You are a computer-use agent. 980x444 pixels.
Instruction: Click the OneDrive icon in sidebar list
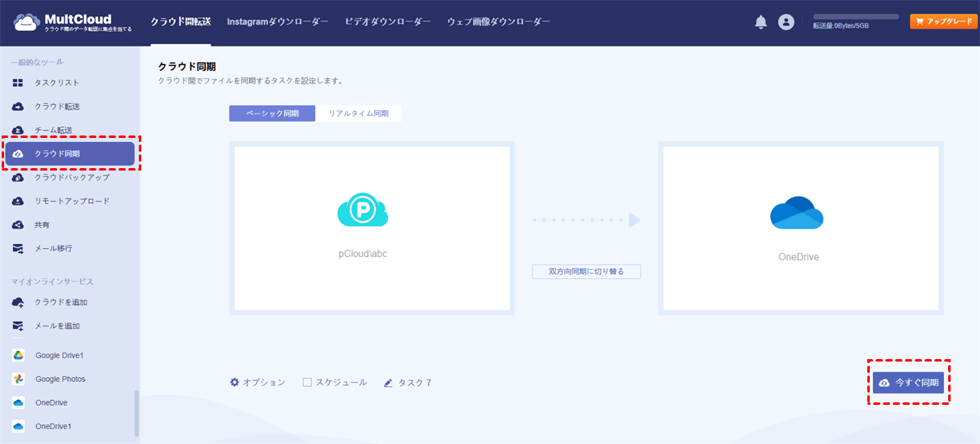(18, 403)
